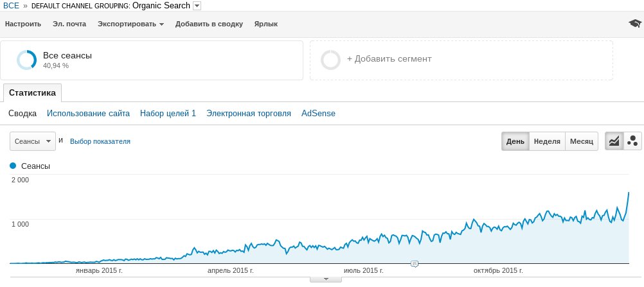Open the Сеансы metric dropdown
This screenshot has width=644, height=287.
coord(32,141)
